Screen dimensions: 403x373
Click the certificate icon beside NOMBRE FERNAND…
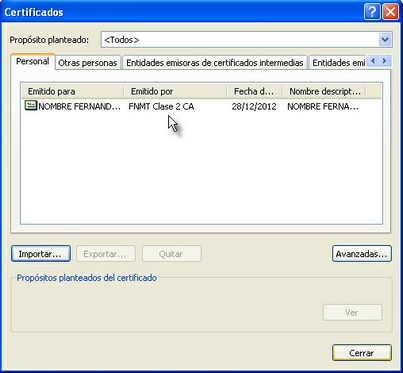click(31, 106)
